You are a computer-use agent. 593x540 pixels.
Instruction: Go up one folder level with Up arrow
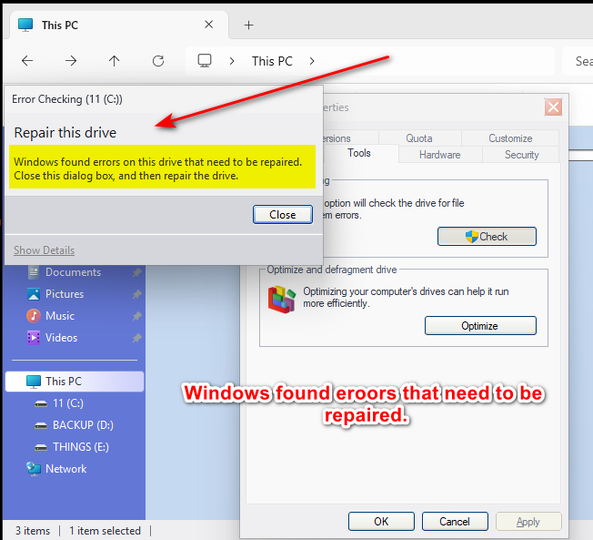click(x=114, y=61)
